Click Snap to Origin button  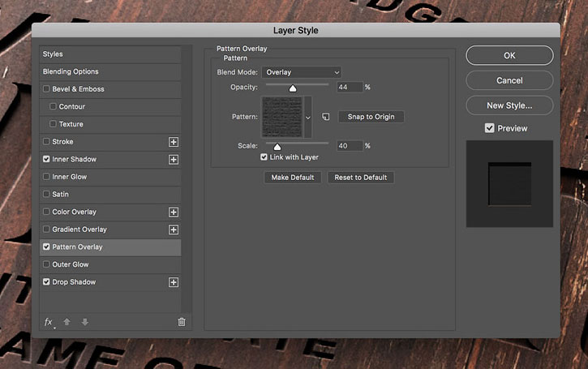[x=371, y=117]
